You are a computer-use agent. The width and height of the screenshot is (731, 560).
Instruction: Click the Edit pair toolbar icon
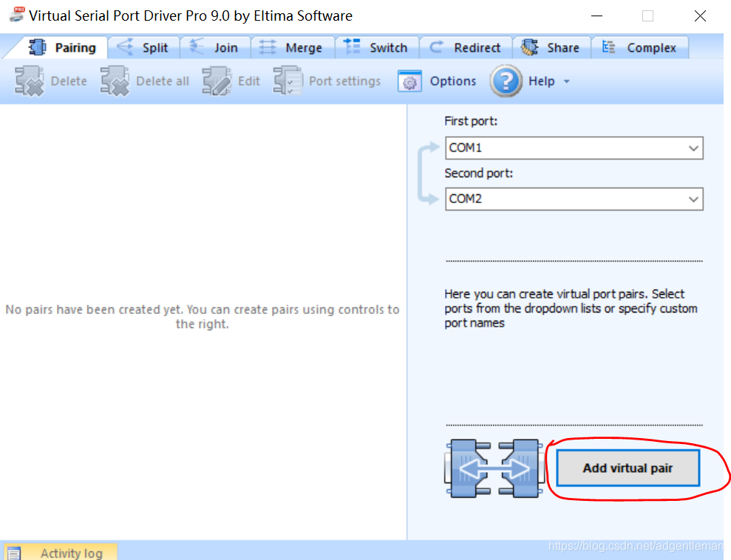(x=217, y=81)
